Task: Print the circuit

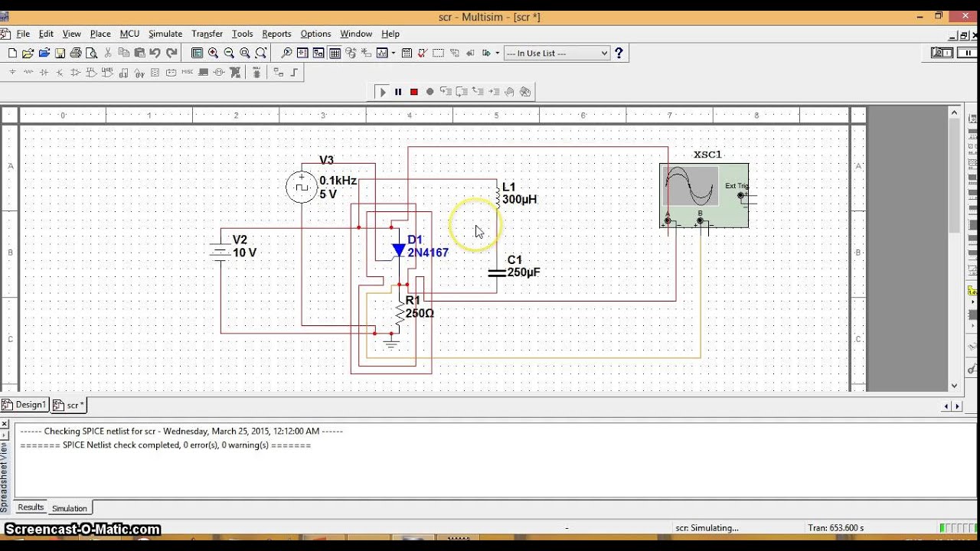Action: 76,53
